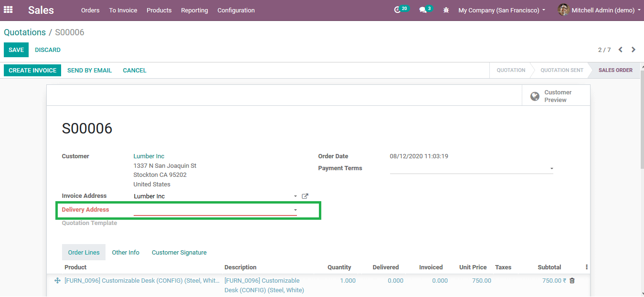Click the Mitchell Admin avatar picture
644x297 pixels.
563,10
